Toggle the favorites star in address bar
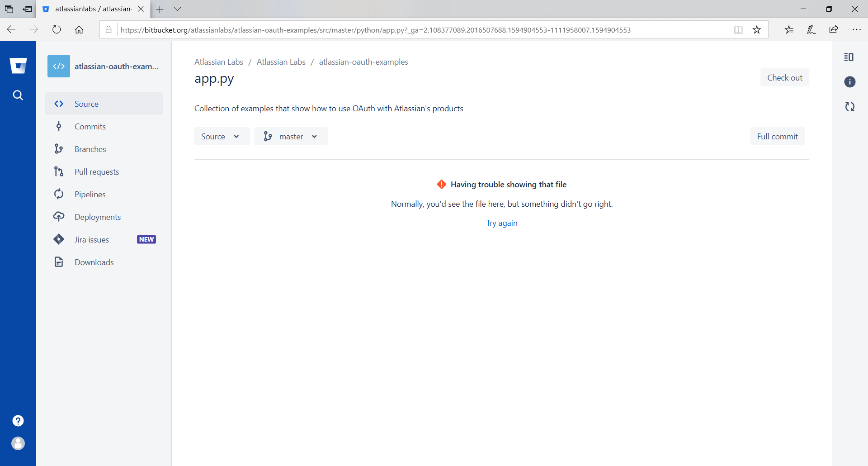 756,29
